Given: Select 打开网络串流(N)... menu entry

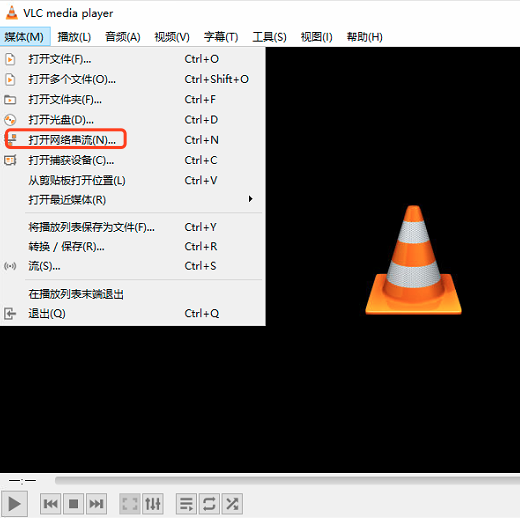Looking at the screenshot, I should pyautogui.click(x=133, y=140).
